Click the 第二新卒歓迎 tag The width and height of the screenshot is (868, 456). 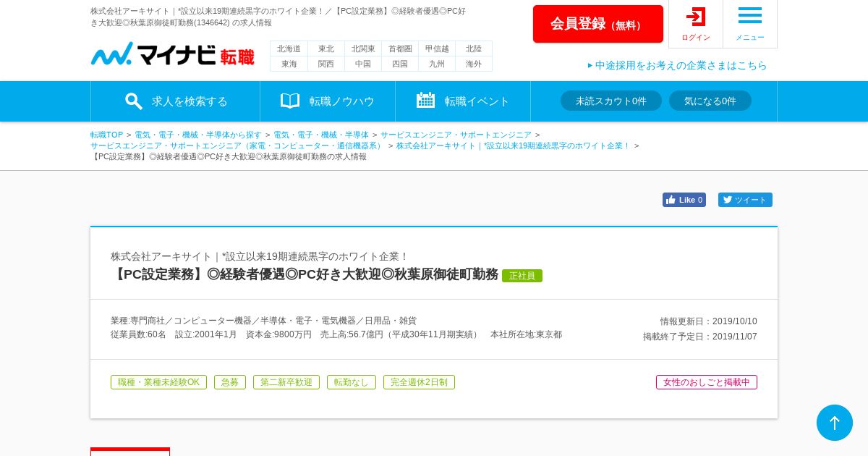coord(286,382)
